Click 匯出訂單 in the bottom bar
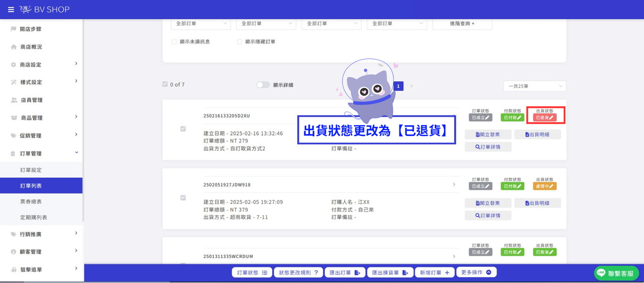 tap(345, 273)
